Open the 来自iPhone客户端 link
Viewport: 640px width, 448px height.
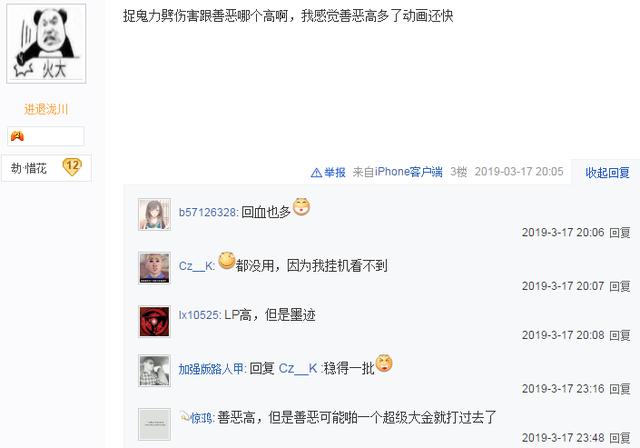point(398,172)
